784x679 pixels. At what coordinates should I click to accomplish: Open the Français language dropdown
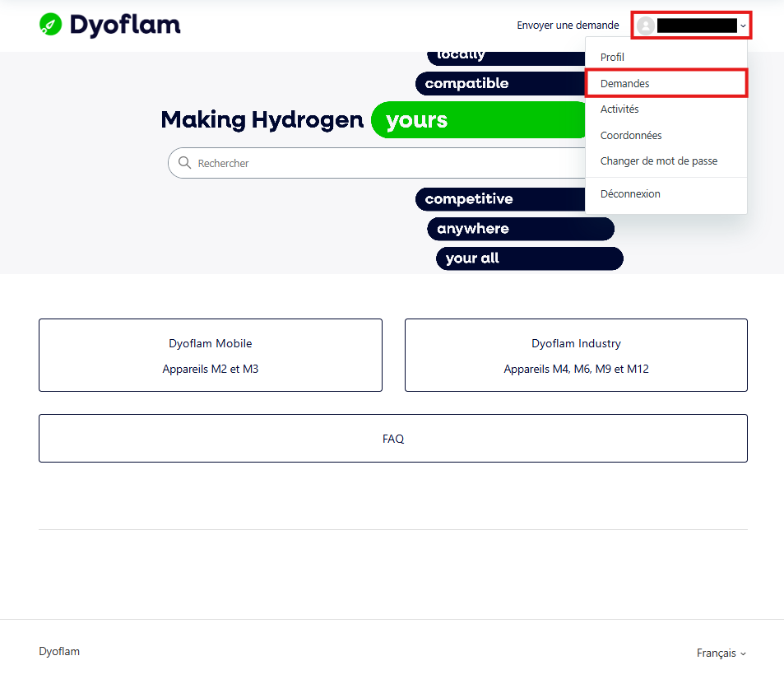721,653
